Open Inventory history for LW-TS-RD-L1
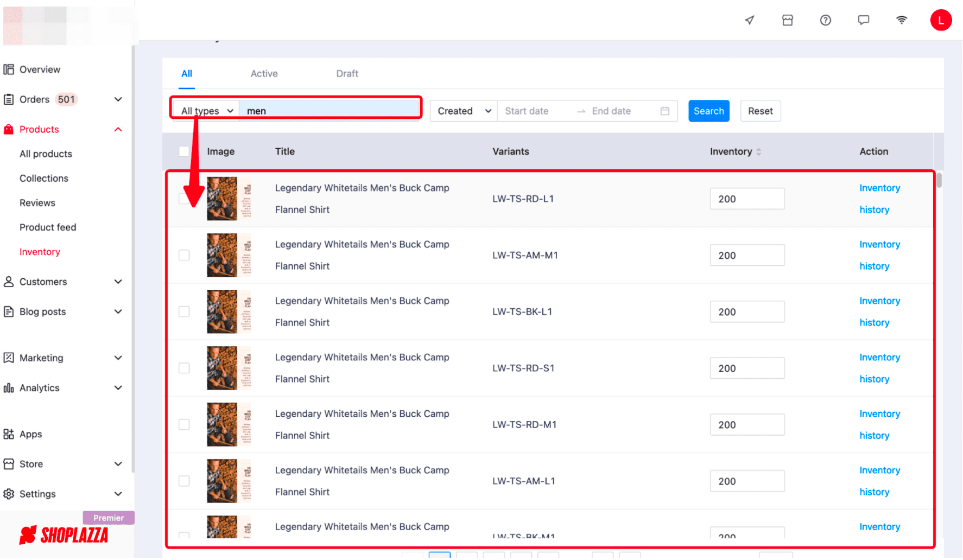Image resolution: width=963 pixels, height=560 pixels. [879, 199]
